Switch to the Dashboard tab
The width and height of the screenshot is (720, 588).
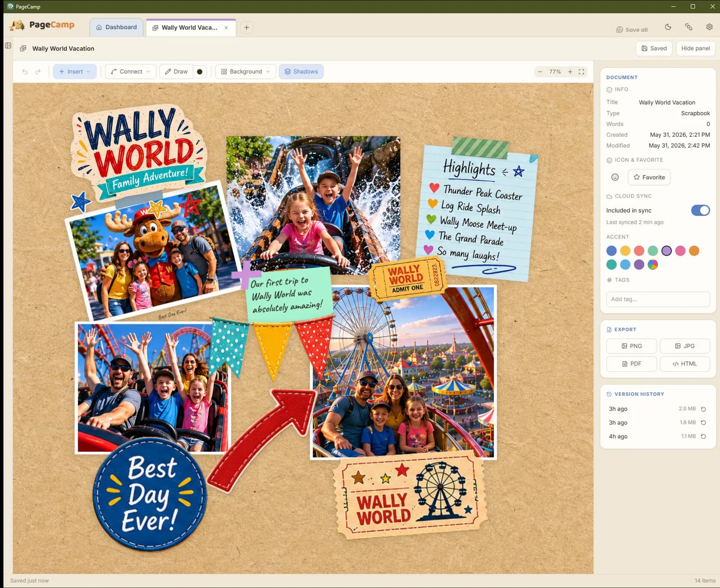pos(116,27)
